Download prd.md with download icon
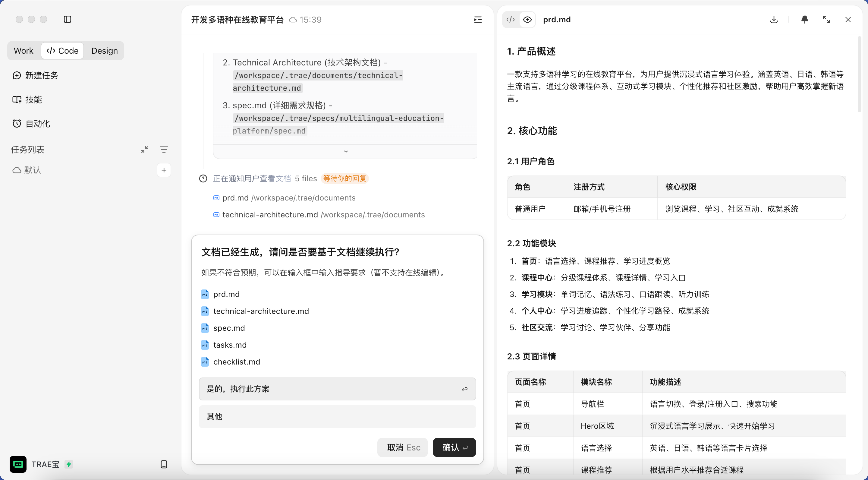Screen dimensions: 868x480 (774, 20)
